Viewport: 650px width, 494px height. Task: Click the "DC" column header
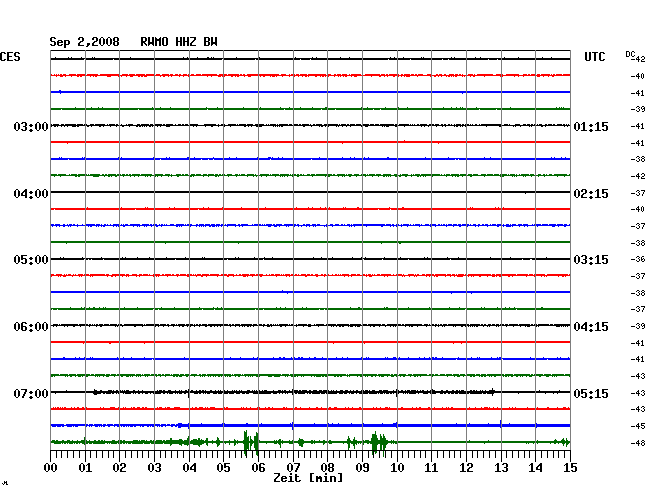tap(630, 54)
